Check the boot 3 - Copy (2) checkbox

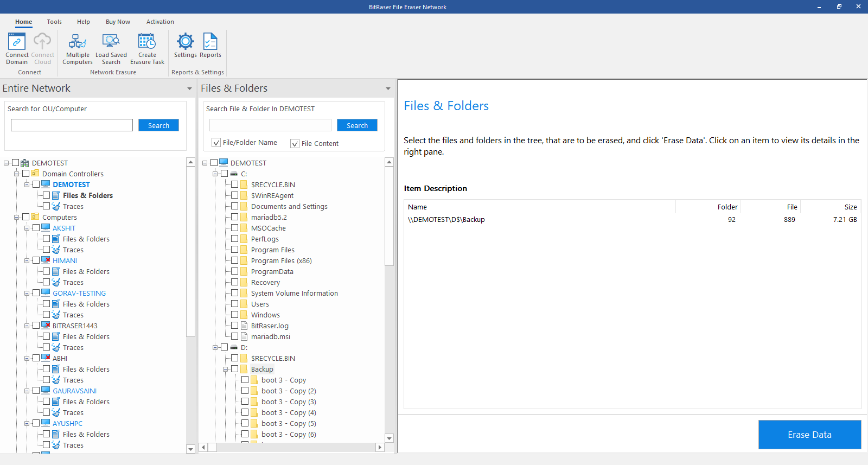245,391
